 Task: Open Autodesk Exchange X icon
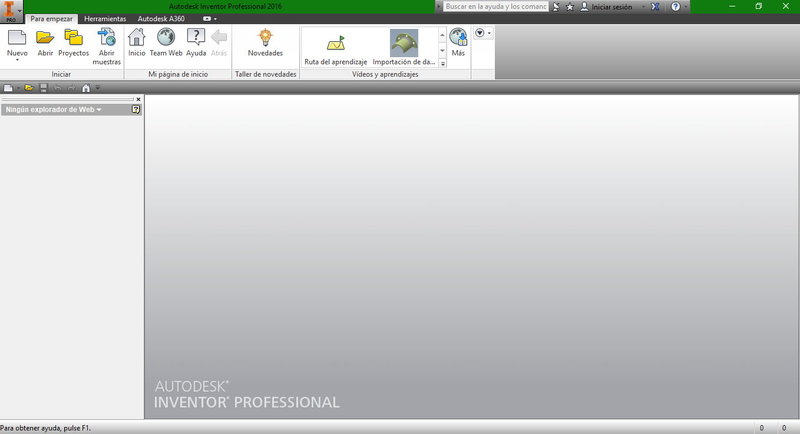pyautogui.click(x=655, y=7)
